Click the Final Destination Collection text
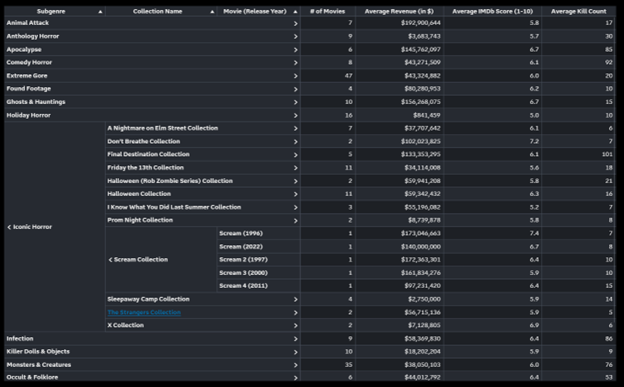This screenshot has height=387, width=624. [x=148, y=154]
